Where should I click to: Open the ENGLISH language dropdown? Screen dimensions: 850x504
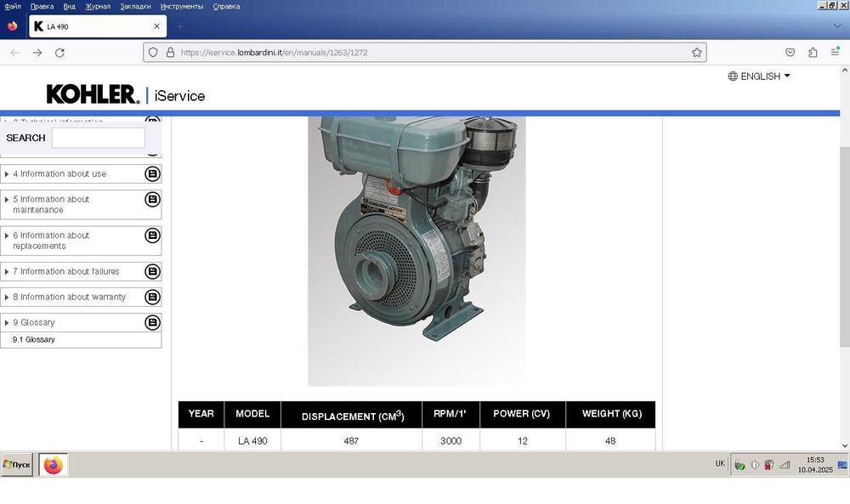click(x=759, y=76)
